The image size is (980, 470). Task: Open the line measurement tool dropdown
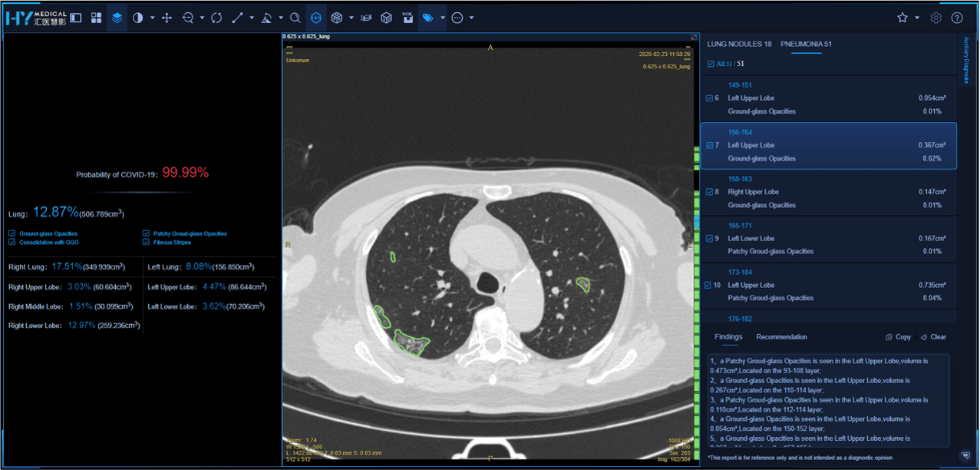[252, 18]
